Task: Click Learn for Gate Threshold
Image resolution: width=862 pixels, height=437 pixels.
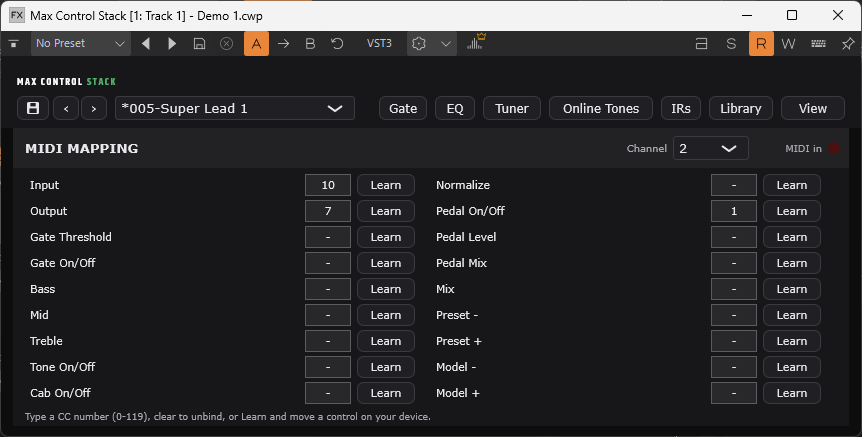Action: tap(386, 237)
